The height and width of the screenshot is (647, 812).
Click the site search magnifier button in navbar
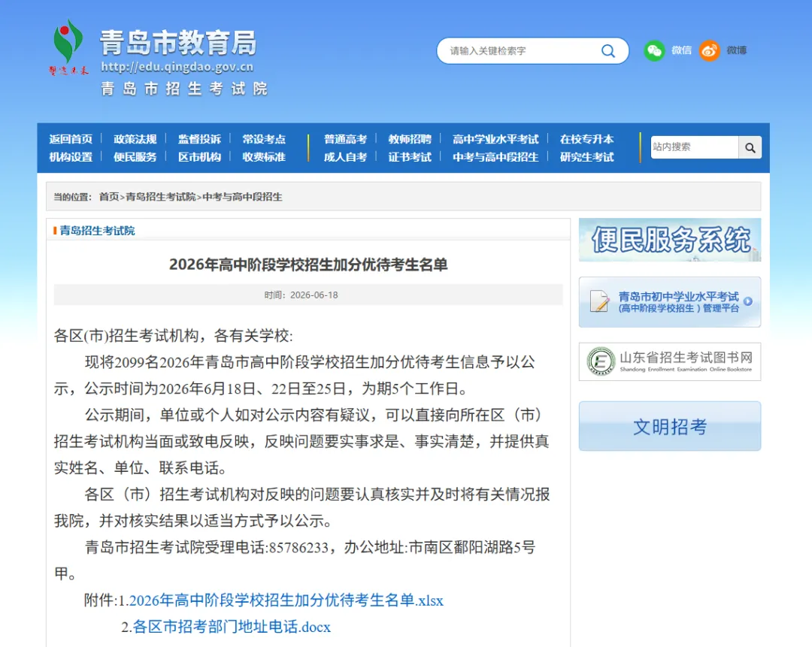tap(750, 147)
